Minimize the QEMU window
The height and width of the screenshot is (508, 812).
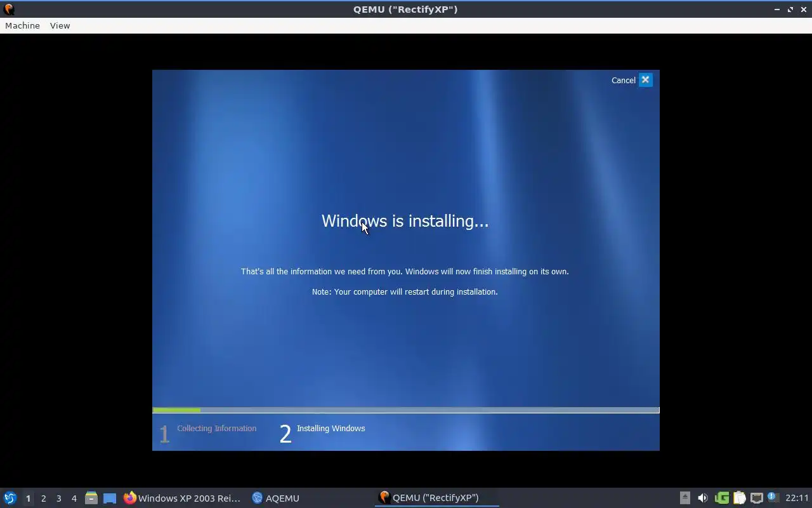[777, 10]
